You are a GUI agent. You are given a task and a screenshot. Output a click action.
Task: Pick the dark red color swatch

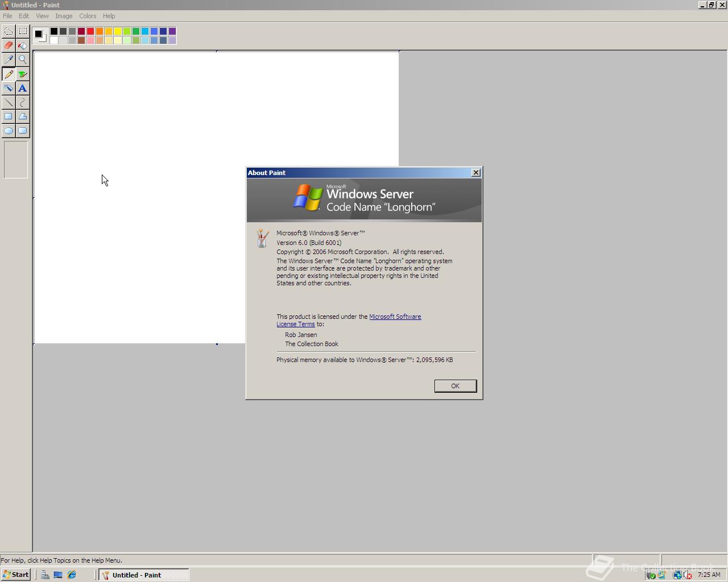[x=81, y=31]
